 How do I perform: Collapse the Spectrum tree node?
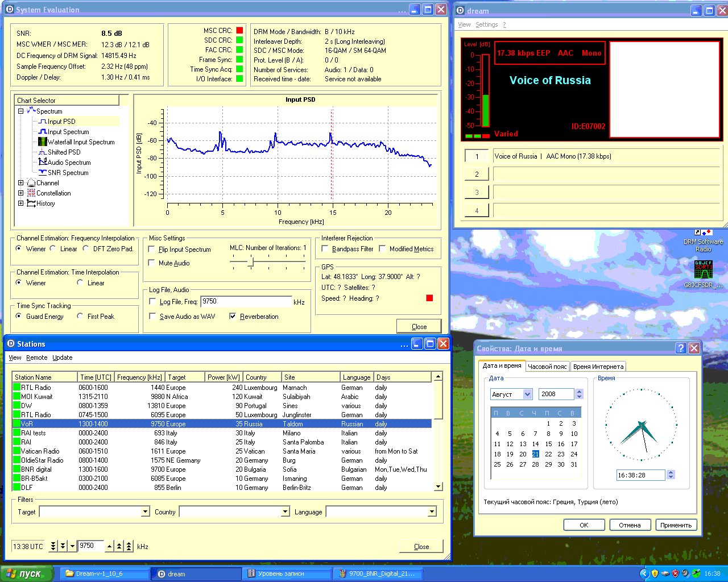[x=21, y=111]
